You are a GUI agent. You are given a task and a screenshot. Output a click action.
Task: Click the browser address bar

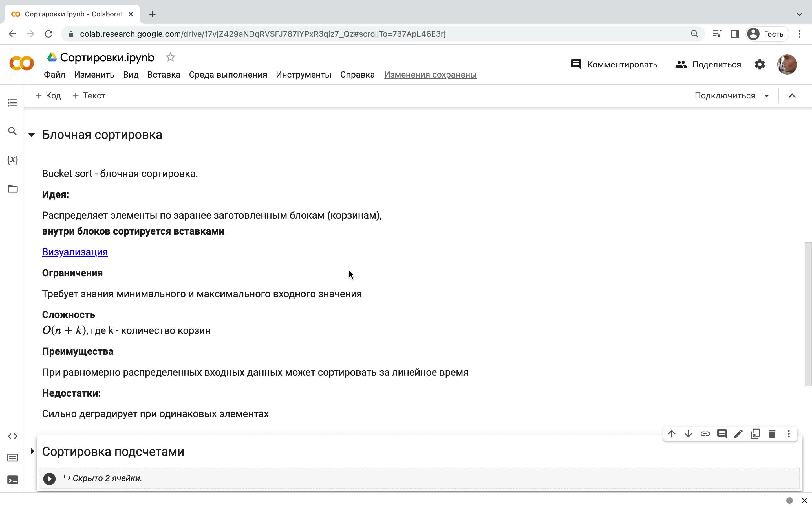383,34
